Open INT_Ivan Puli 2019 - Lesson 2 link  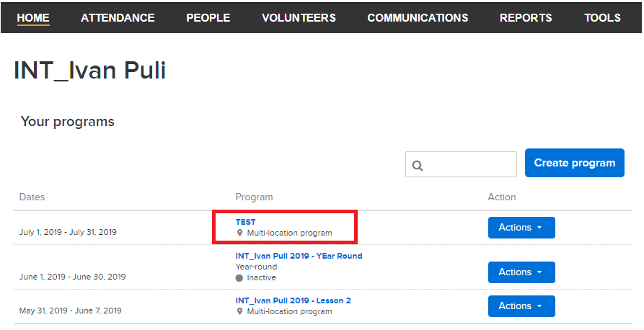point(294,300)
